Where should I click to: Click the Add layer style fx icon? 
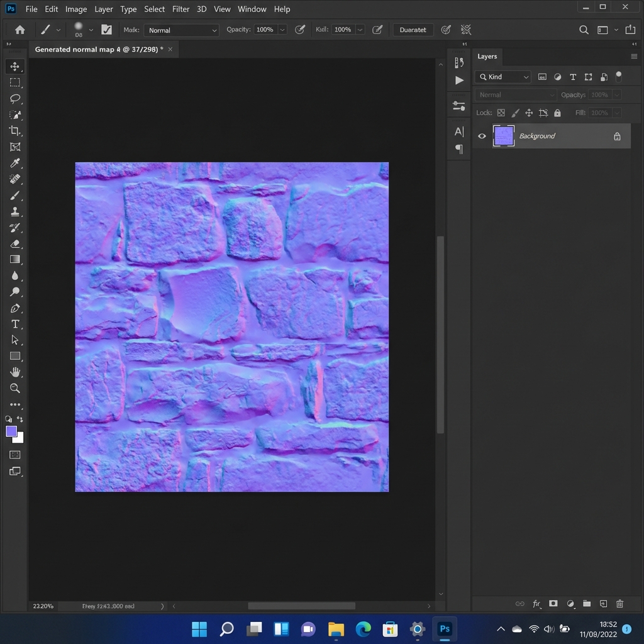click(x=536, y=604)
